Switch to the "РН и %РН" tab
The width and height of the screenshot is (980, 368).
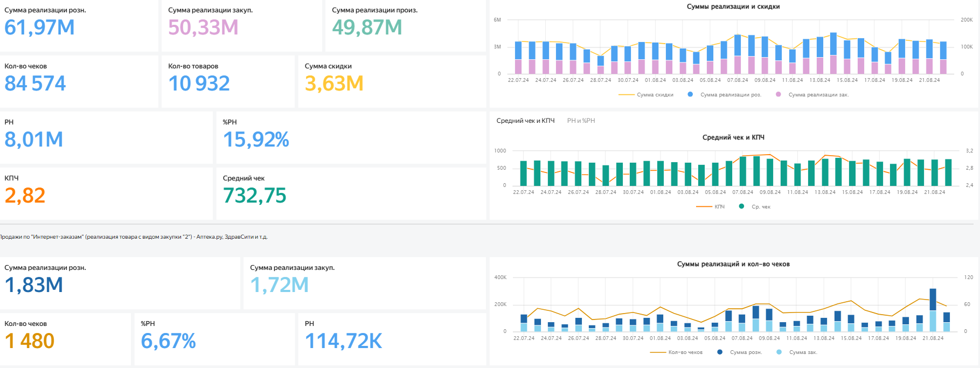pyautogui.click(x=581, y=121)
